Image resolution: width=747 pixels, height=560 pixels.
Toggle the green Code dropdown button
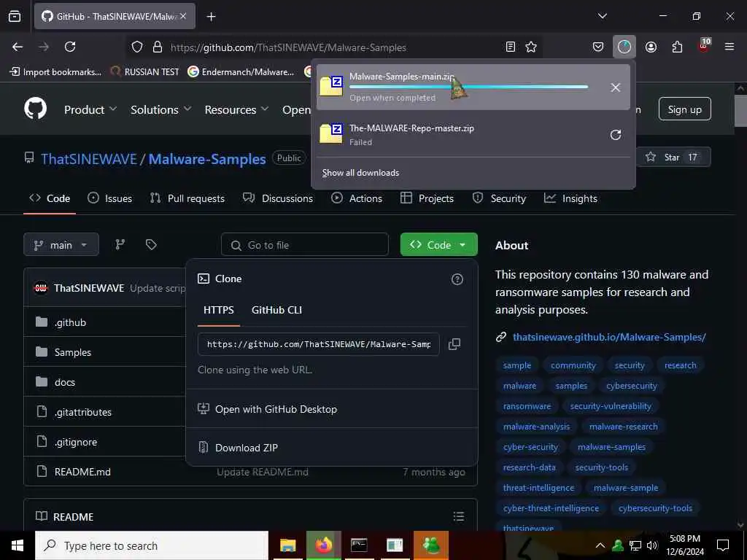coord(438,244)
